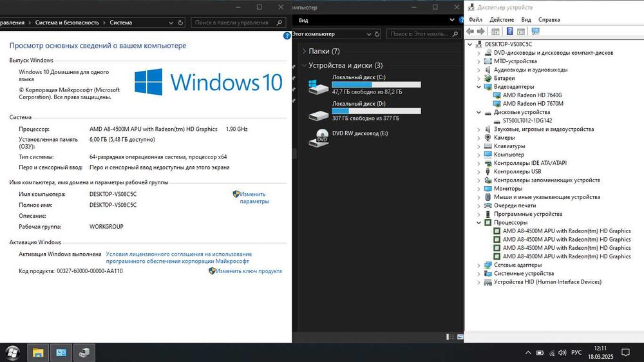This screenshot has width=644, height=362.
Task: Select Local disk (C:) drive icon
Action: pos(318,86)
